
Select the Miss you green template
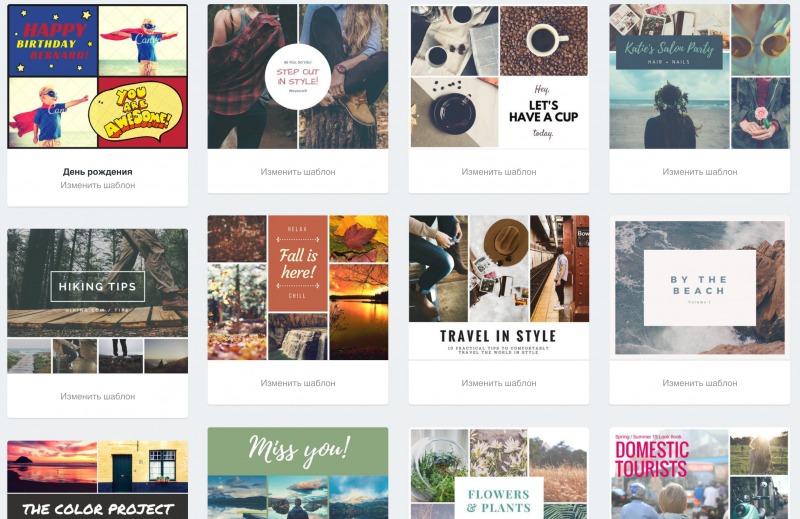pyautogui.click(x=297, y=473)
